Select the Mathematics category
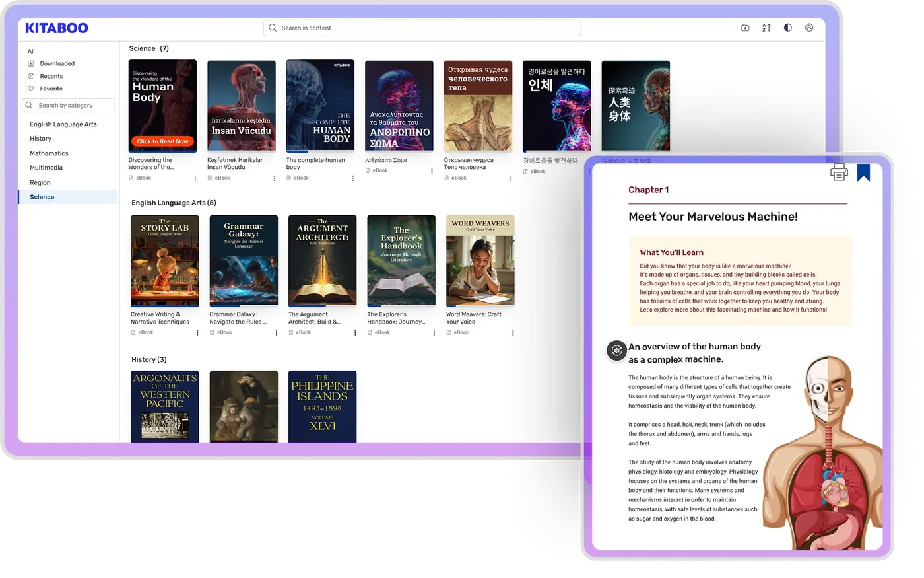 [49, 153]
